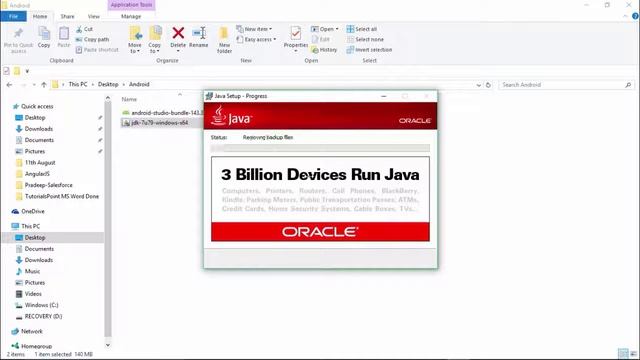Click the Application Tools contextual tab
The height and width of the screenshot is (360, 640).
tap(131, 5)
